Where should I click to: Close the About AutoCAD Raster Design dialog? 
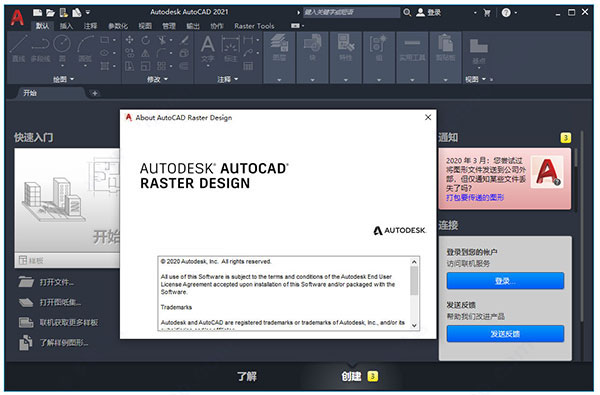pyautogui.click(x=428, y=117)
